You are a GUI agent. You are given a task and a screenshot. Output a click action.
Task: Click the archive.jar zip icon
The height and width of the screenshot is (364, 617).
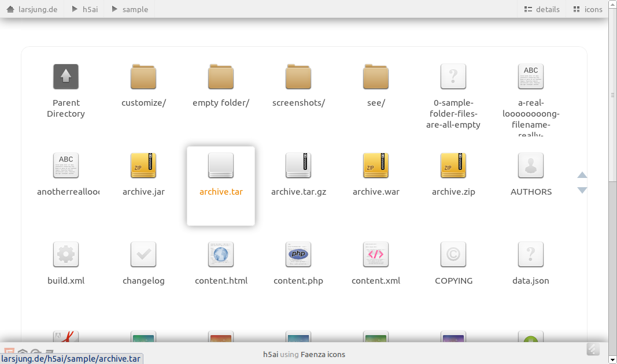[x=143, y=165]
